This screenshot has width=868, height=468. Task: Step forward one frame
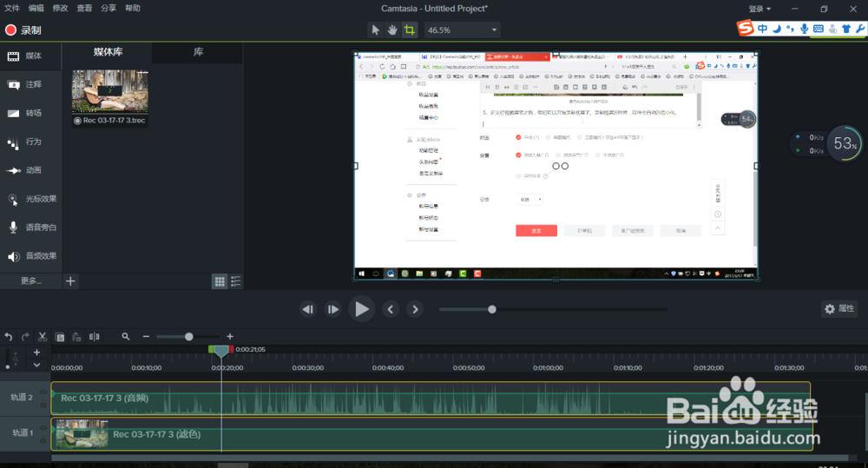click(332, 310)
